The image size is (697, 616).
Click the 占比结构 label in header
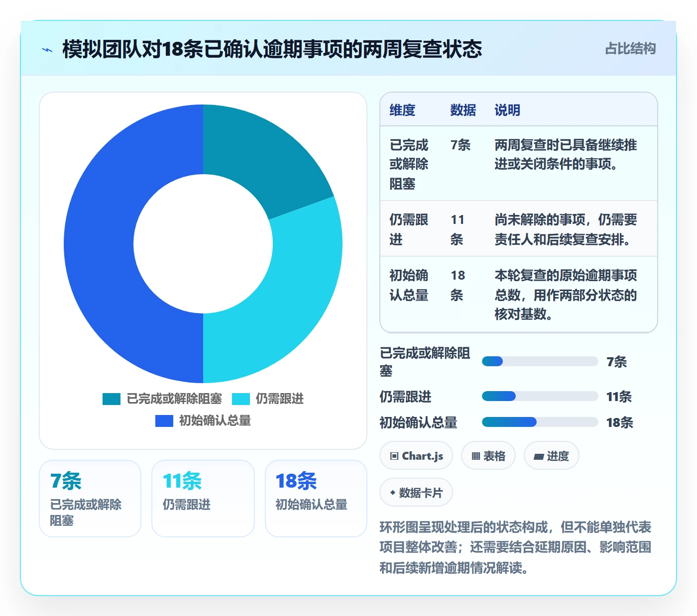(630, 49)
